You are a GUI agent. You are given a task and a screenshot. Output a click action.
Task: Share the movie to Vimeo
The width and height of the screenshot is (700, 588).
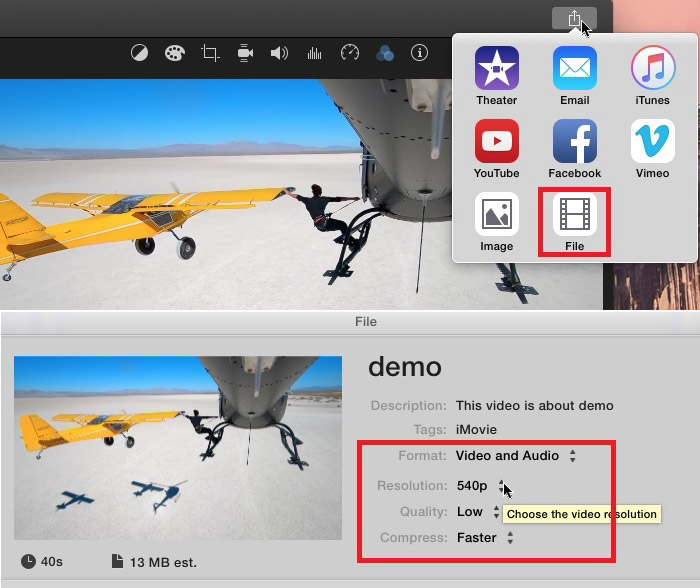point(652,149)
